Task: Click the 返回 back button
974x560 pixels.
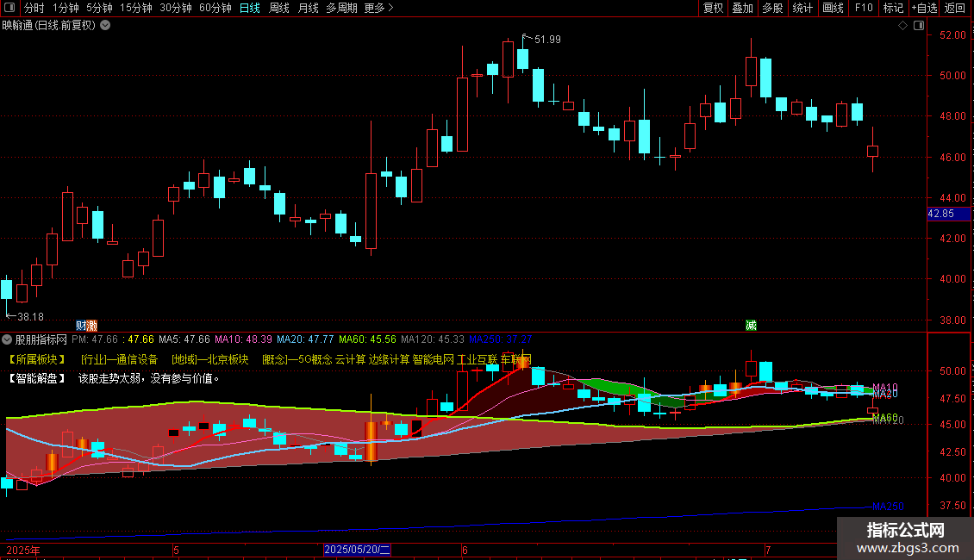Action: point(955,8)
